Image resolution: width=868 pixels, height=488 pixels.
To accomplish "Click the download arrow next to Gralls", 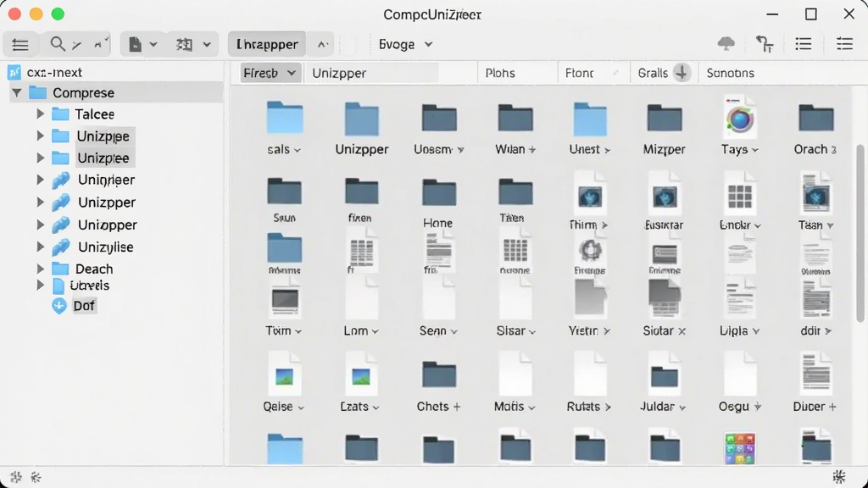I will click(682, 73).
